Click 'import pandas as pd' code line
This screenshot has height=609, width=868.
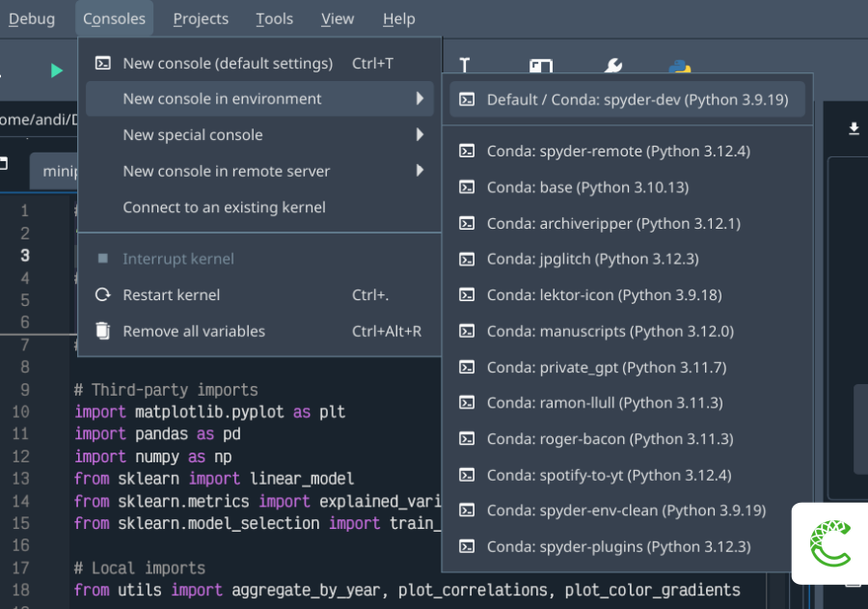click(x=158, y=434)
